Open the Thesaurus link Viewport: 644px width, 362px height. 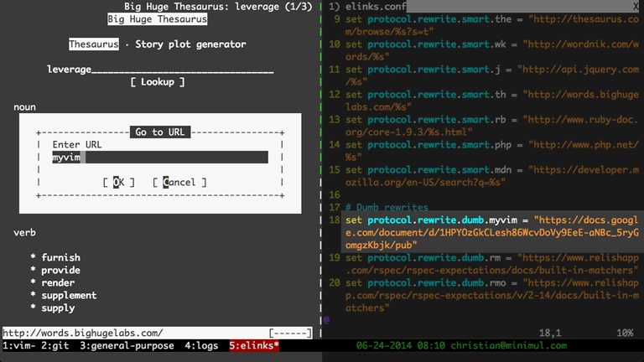(94, 44)
